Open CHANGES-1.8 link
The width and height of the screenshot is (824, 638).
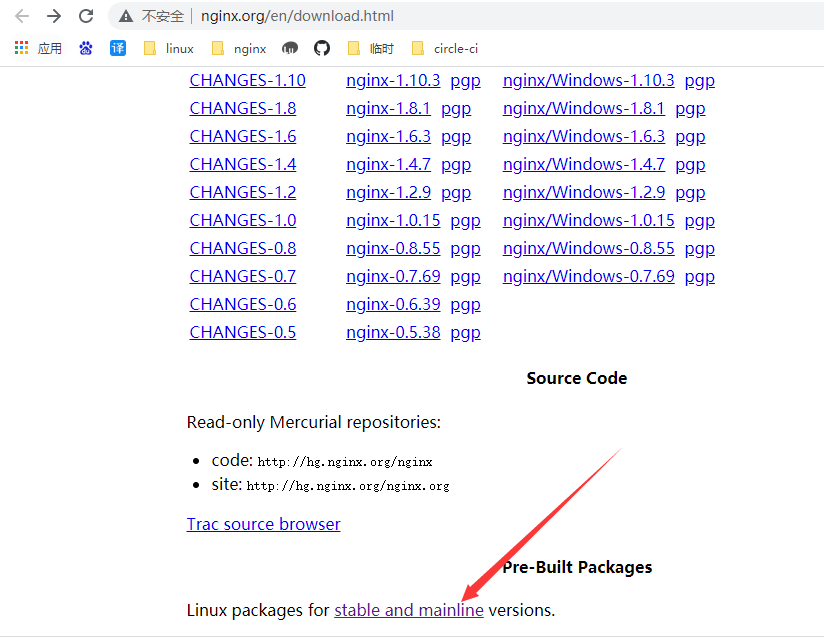[243, 108]
